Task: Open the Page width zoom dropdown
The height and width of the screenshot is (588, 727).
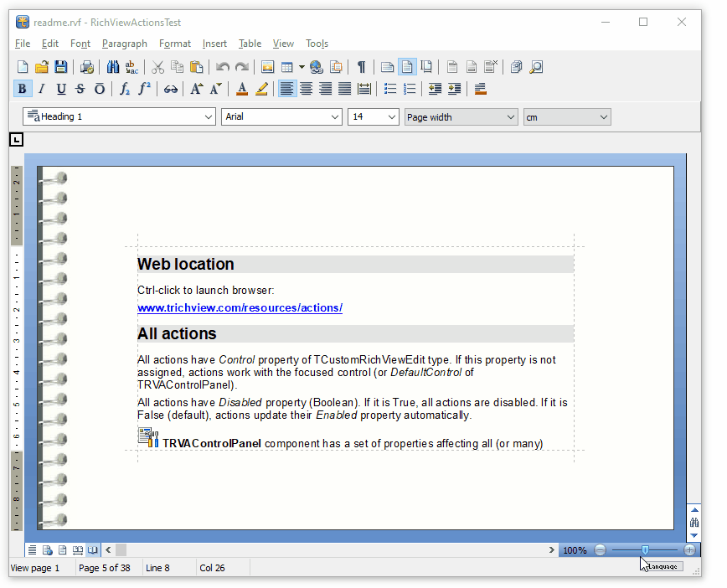Action: tap(511, 117)
